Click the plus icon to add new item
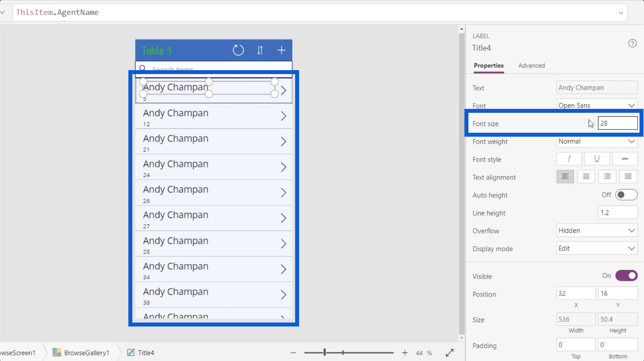Viewport: 644px width, 361px height. (x=281, y=50)
